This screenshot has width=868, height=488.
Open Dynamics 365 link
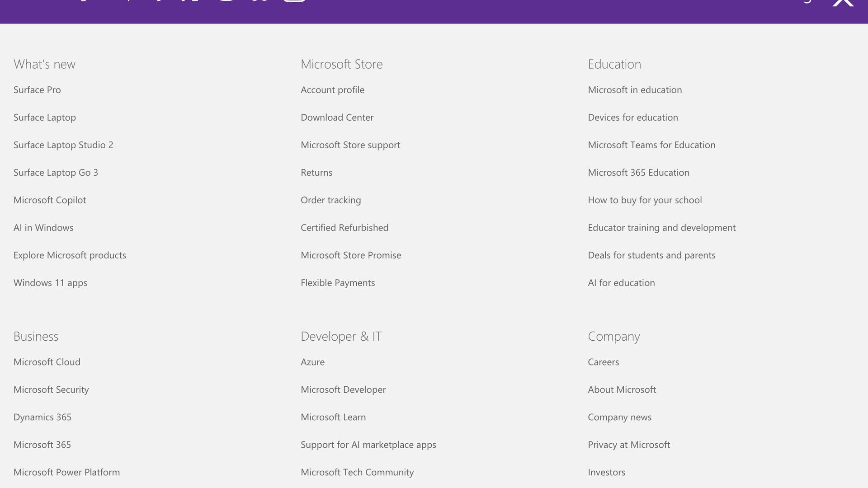click(x=42, y=417)
